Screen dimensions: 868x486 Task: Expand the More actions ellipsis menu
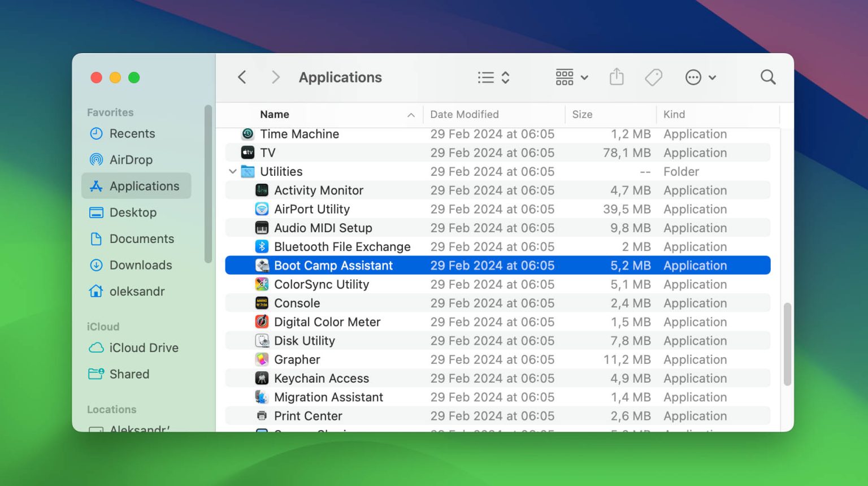point(700,77)
